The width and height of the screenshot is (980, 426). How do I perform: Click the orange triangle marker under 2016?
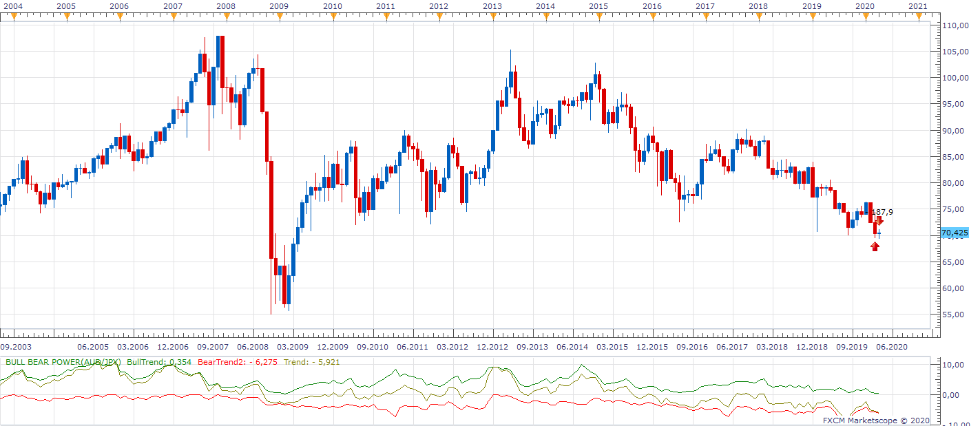tap(652, 16)
